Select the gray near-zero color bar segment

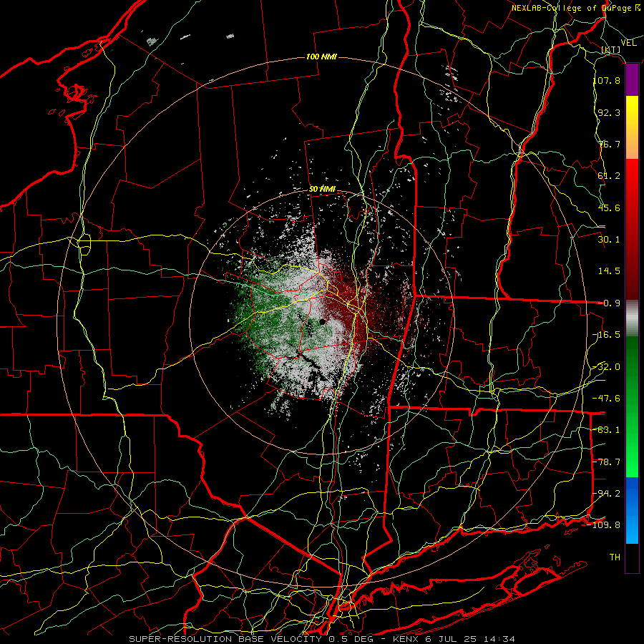tap(632, 318)
